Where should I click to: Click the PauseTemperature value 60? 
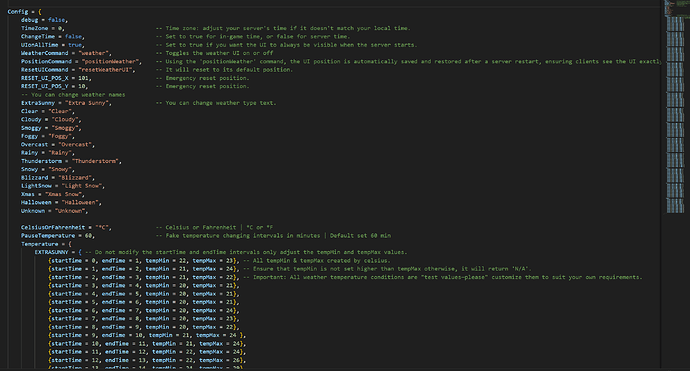(x=88, y=236)
